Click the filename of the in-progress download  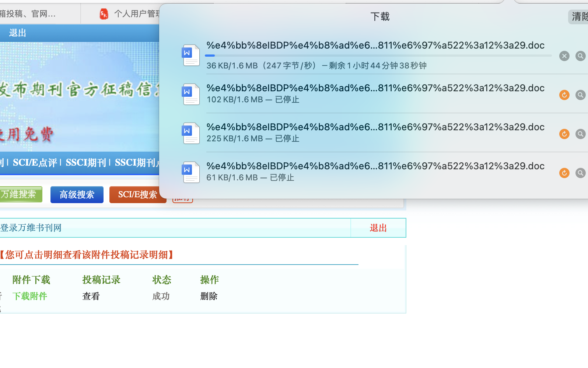pos(375,45)
